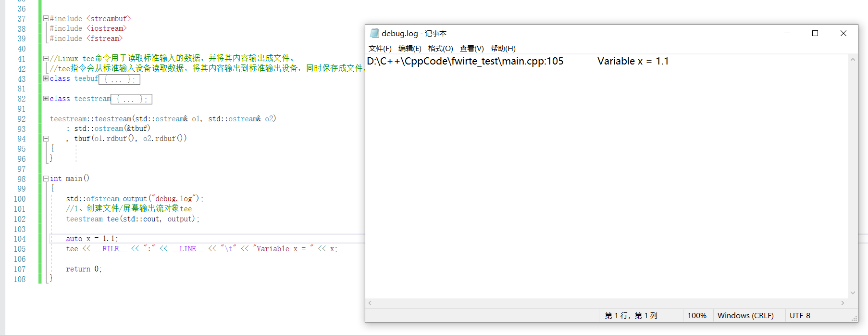Click the 'return 0;' code line
The height and width of the screenshot is (335, 868).
84,269
